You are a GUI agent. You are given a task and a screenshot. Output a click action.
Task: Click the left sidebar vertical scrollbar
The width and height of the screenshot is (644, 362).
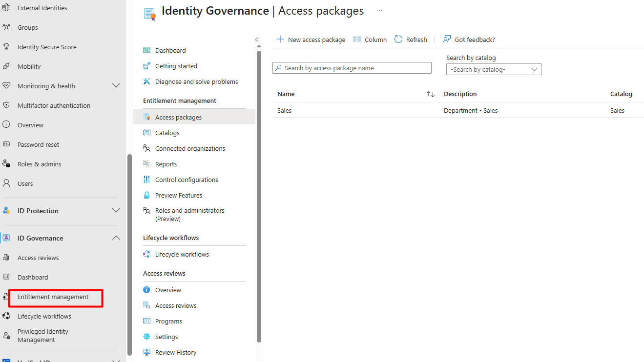pyautogui.click(x=129, y=254)
